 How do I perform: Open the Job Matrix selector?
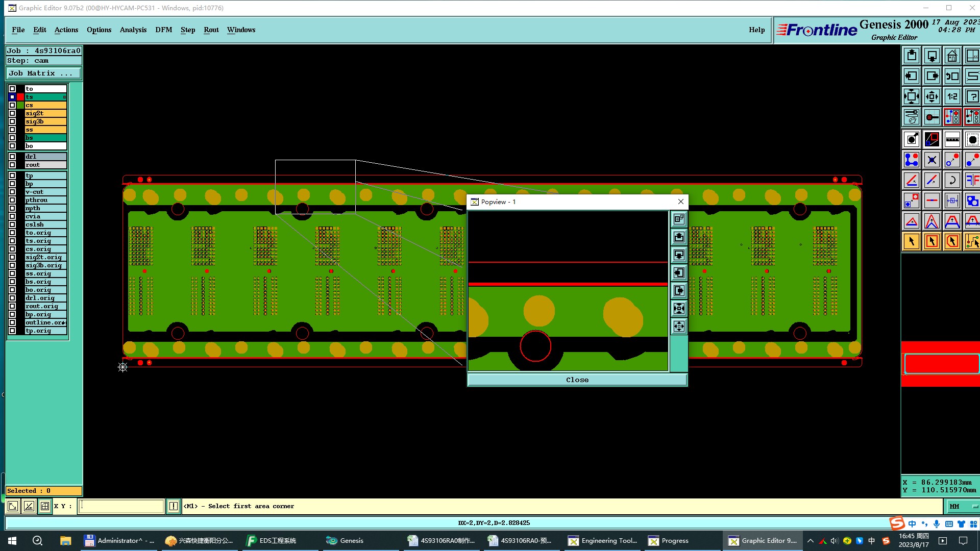tap(43, 73)
